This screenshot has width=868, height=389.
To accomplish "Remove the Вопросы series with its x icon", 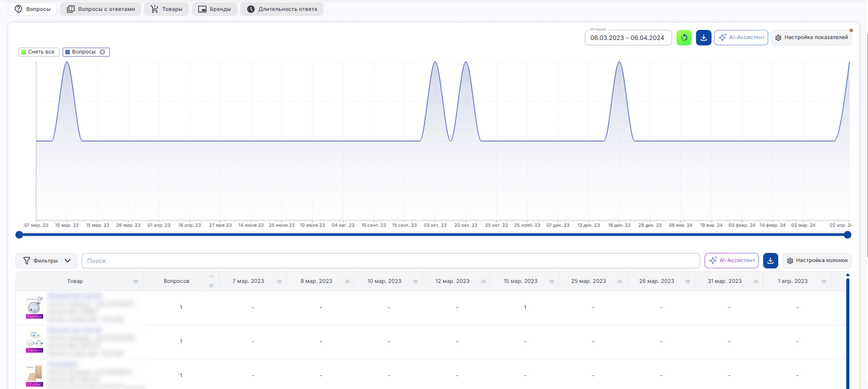I will tap(102, 52).
